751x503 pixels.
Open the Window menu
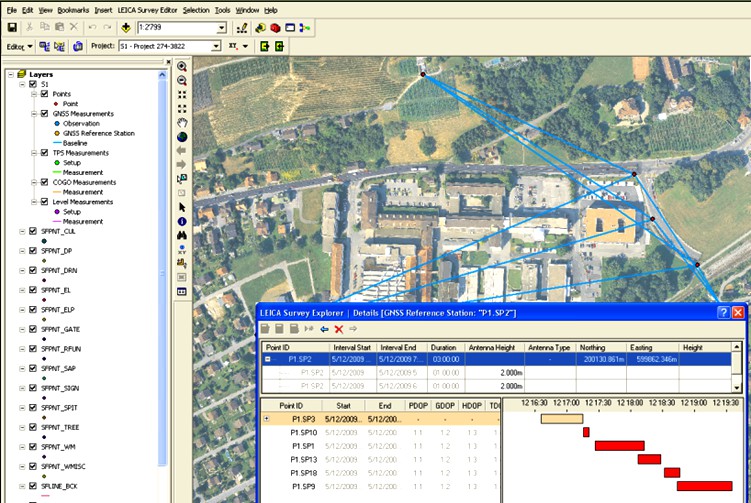(247, 10)
